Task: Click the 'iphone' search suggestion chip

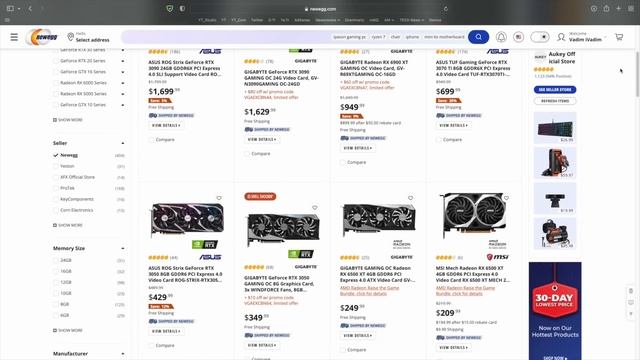Action: pos(412,37)
